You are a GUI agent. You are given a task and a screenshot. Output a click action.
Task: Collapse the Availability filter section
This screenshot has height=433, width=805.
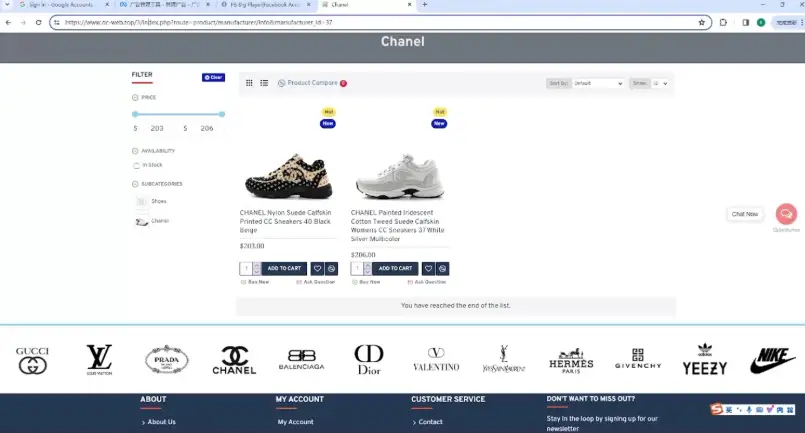coord(135,151)
